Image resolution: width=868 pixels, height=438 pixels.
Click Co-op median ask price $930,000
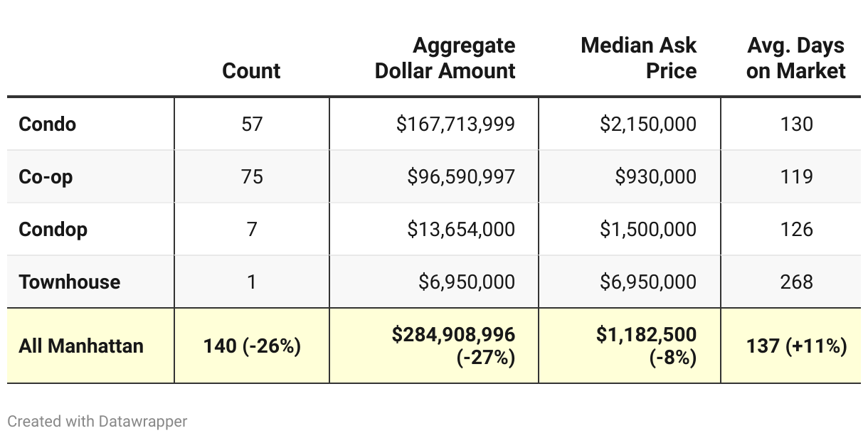(x=655, y=176)
